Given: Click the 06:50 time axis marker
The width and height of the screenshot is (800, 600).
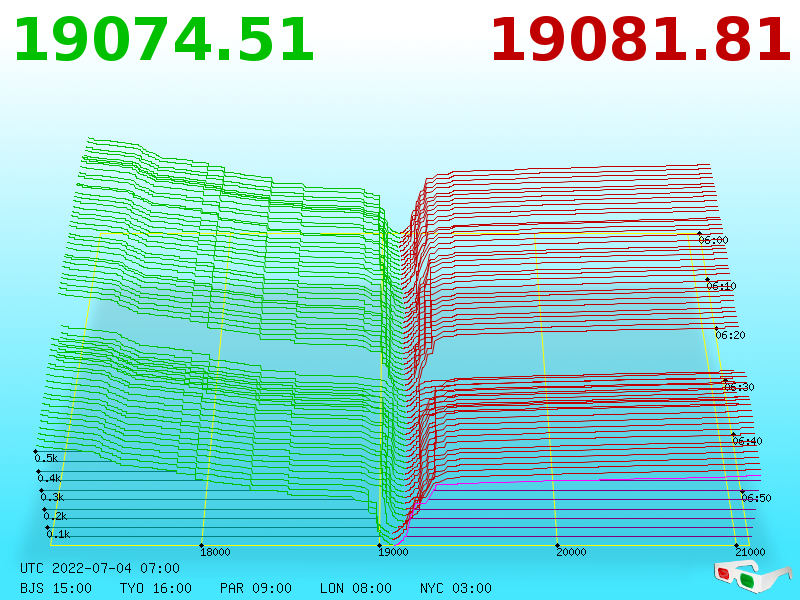Looking at the screenshot, I should click(756, 498).
